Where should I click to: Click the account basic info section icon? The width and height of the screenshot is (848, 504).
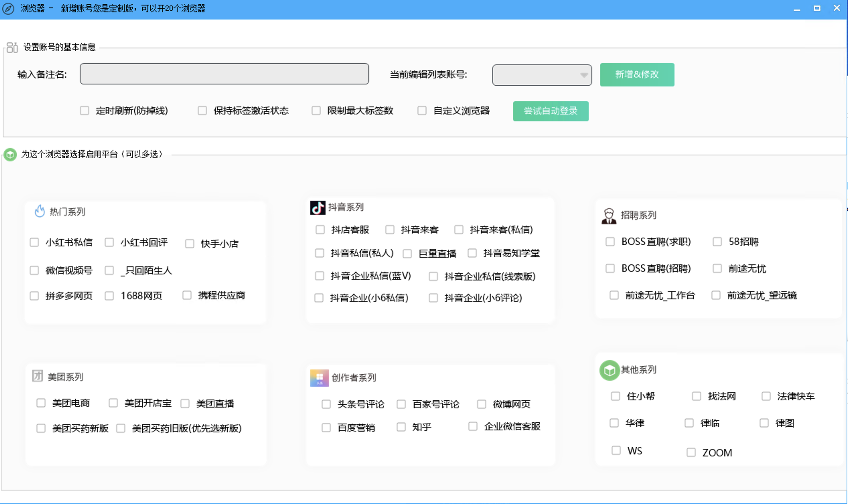[12, 48]
